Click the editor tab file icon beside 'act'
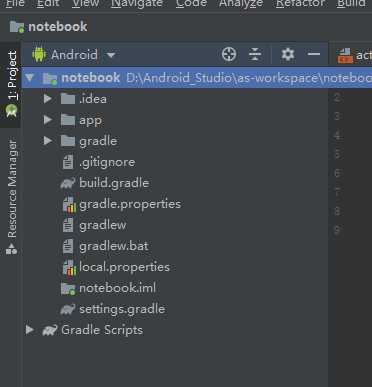Viewport: 372px width, 387px height. coord(345,55)
